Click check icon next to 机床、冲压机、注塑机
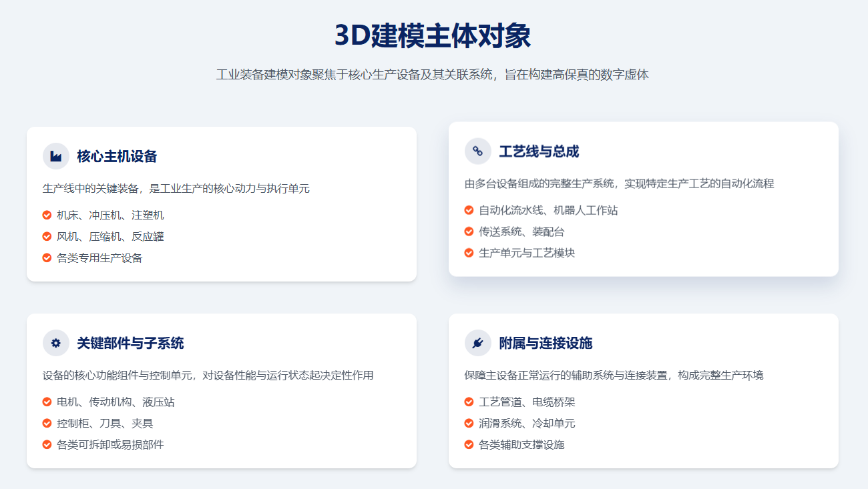The image size is (868, 489). (x=47, y=215)
